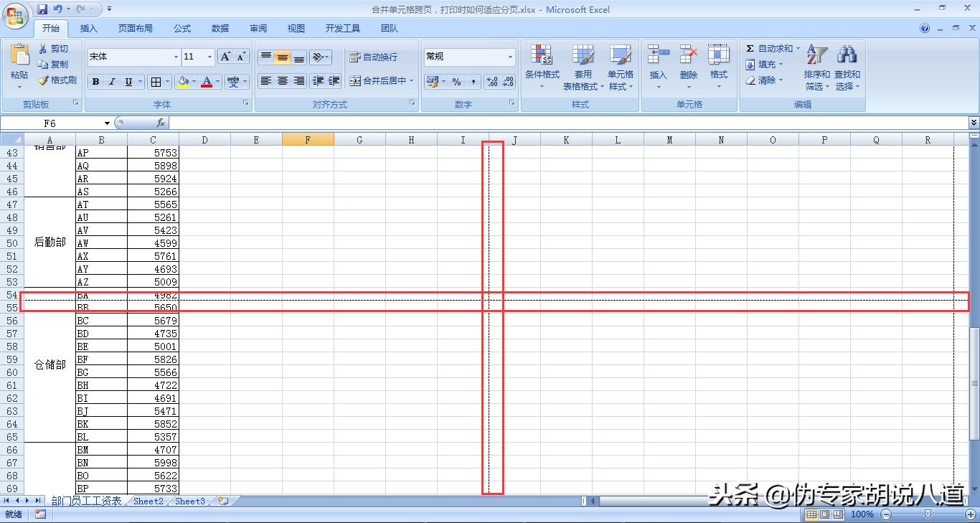Save the workbook from Quick Access Toolbar
The width and height of the screenshot is (980, 523).
pyautogui.click(x=42, y=9)
